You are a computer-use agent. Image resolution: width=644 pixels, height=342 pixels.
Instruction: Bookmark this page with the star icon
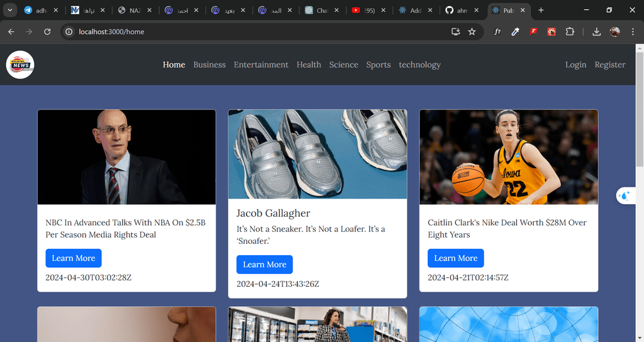pos(472,31)
